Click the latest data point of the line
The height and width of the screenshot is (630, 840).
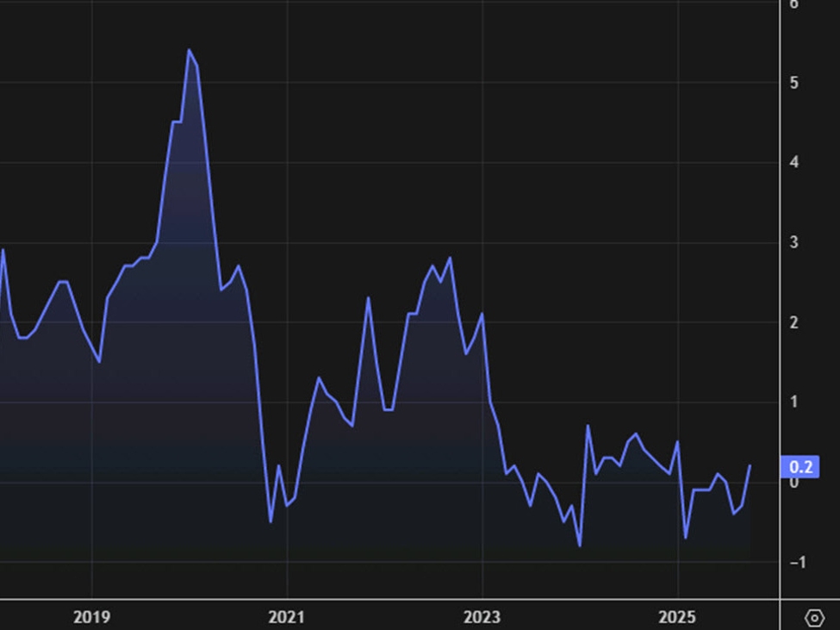(x=750, y=465)
